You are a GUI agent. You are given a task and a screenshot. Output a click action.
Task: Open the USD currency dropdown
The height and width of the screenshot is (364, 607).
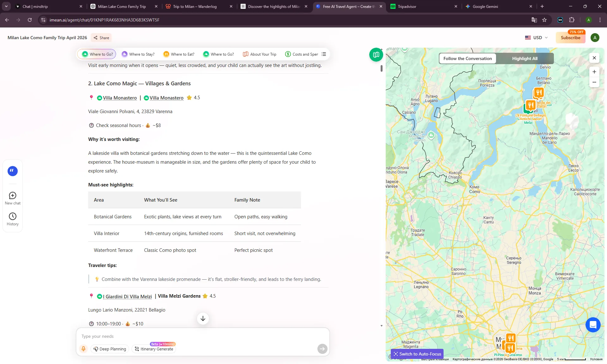pyautogui.click(x=536, y=38)
